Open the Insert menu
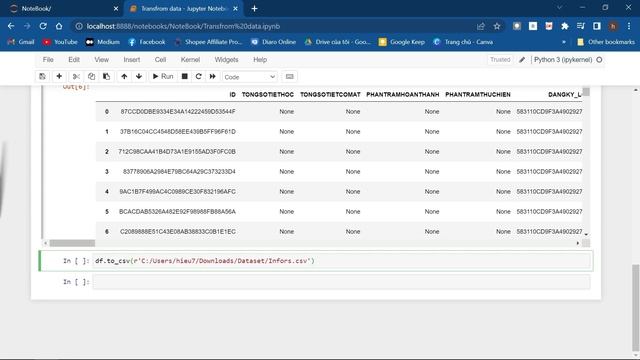 (131, 60)
